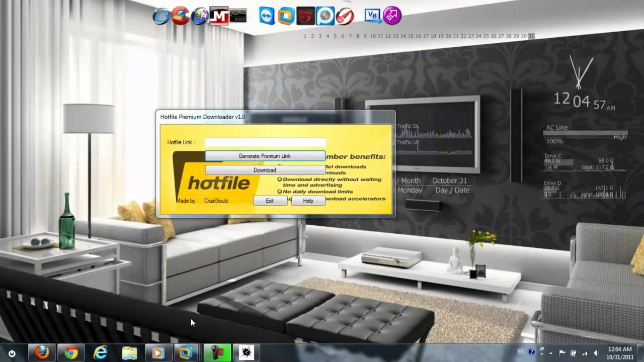
Task: Open the taskbar clock showing 12:04 AM
Action: coord(619,353)
